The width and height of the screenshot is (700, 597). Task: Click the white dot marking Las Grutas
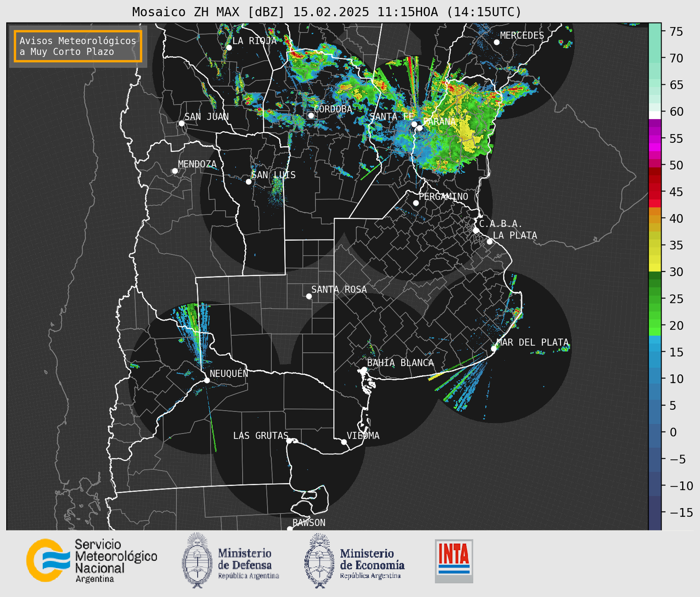(289, 440)
